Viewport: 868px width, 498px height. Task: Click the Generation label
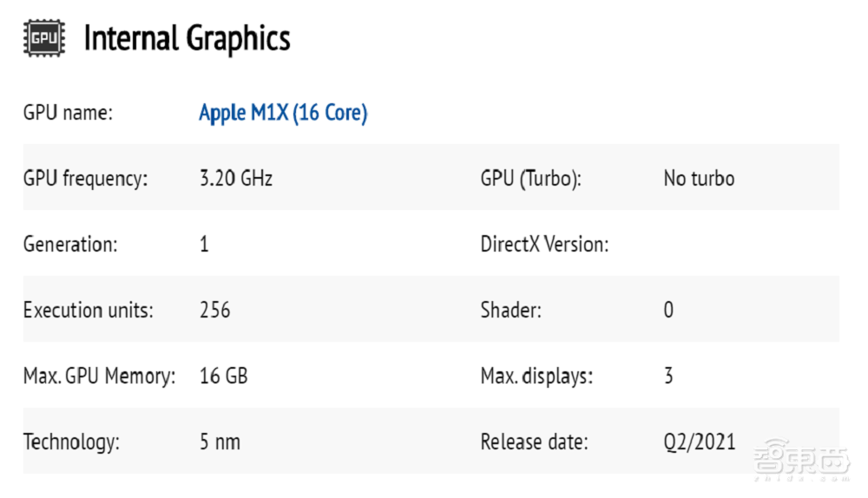70,245
